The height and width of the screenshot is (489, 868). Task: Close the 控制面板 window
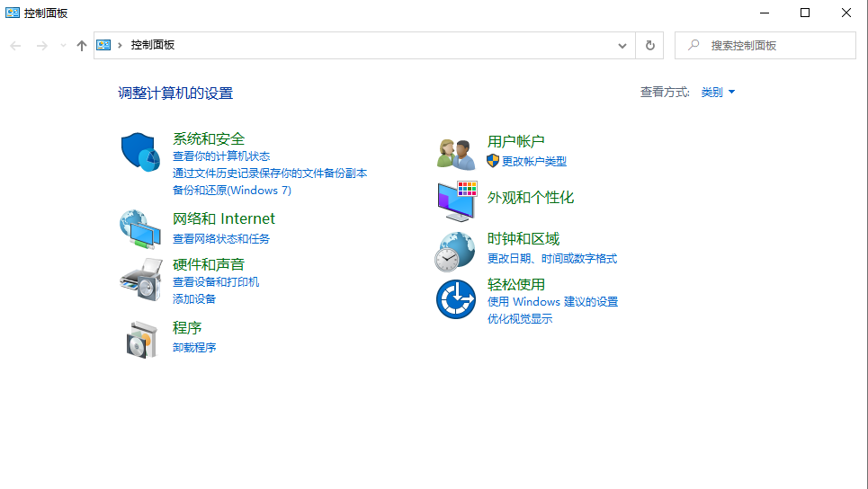coord(846,13)
